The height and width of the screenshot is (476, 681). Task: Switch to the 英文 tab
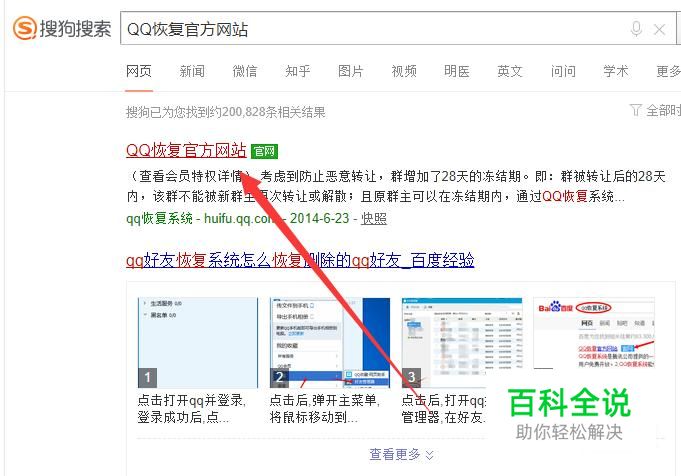(x=510, y=71)
